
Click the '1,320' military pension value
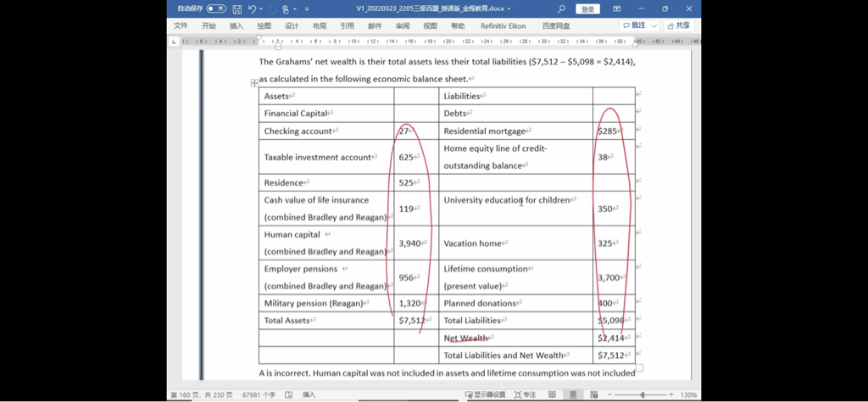pos(410,303)
